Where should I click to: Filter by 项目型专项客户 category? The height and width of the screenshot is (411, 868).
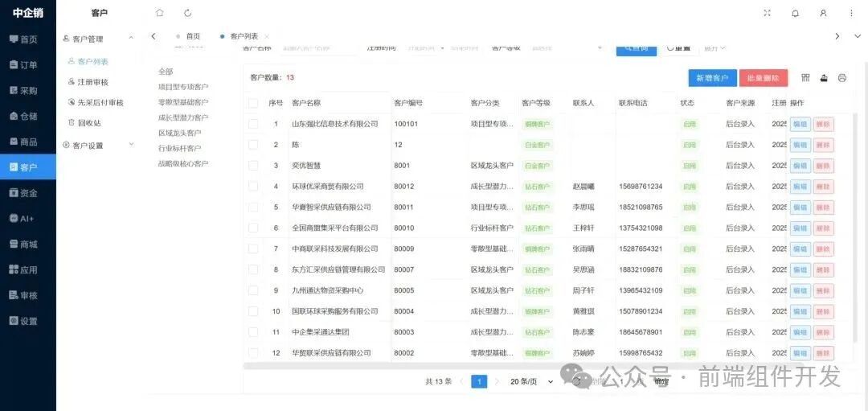[x=183, y=87]
